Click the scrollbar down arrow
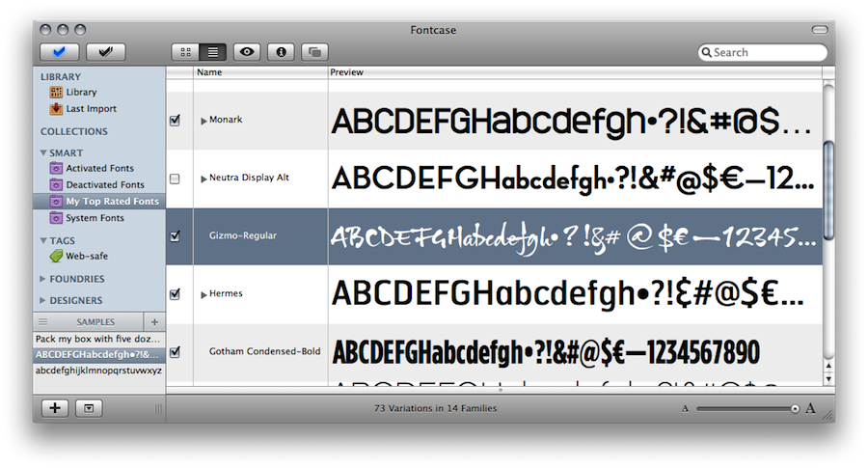Image resolution: width=868 pixels, height=468 pixels. [x=828, y=379]
